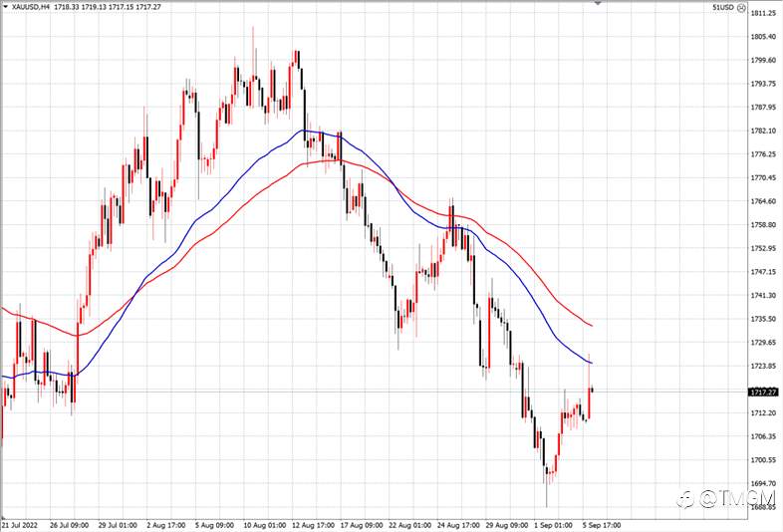Click the 1793.75 price scale label

point(763,84)
